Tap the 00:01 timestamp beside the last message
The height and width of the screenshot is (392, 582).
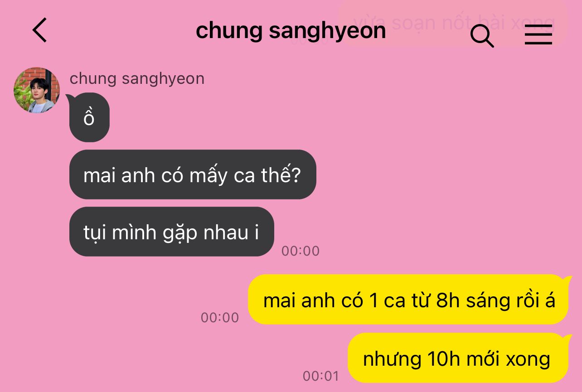[321, 376]
